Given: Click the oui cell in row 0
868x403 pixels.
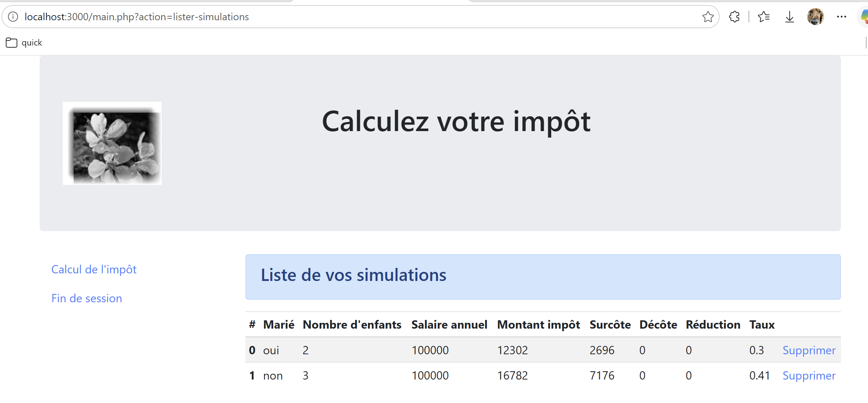Looking at the screenshot, I should (271, 350).
